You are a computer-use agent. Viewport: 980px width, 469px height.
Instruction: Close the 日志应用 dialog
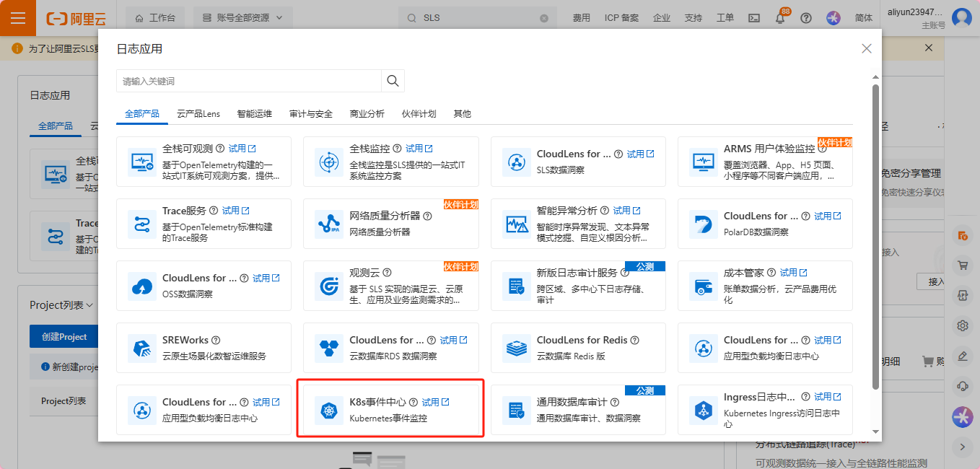coord(867,48)
